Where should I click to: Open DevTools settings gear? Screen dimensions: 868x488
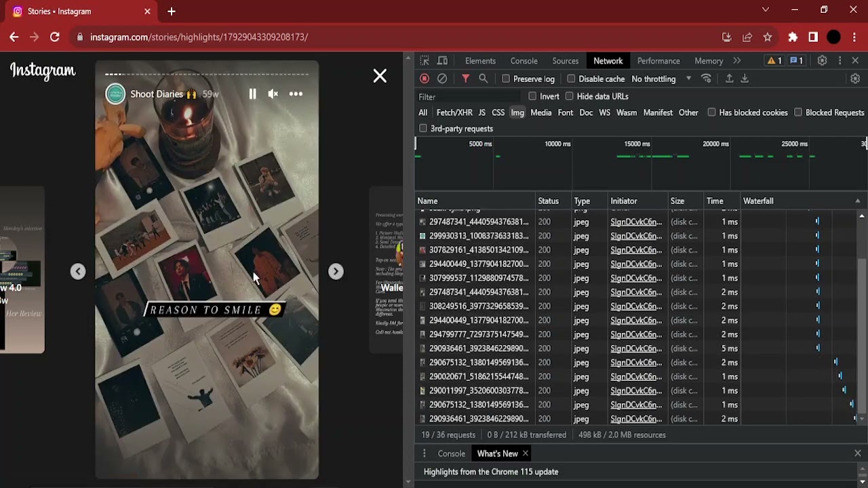822,61
